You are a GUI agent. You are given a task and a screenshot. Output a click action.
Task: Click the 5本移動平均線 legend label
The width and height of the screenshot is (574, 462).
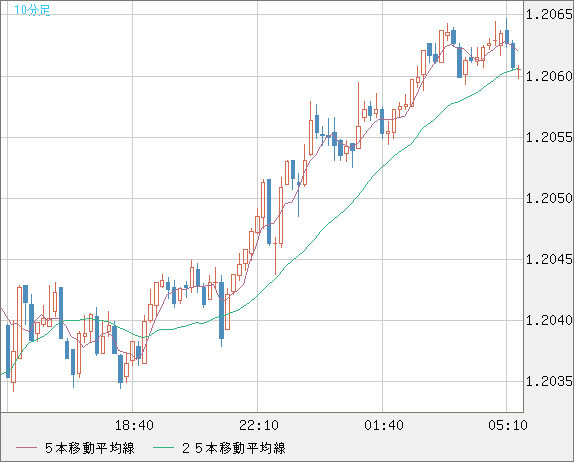[x=90, y=448]
